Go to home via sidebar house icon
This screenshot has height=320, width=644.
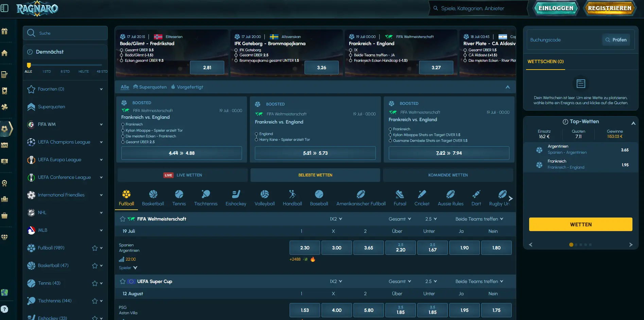pyautogui.click(x=4, y=53)
